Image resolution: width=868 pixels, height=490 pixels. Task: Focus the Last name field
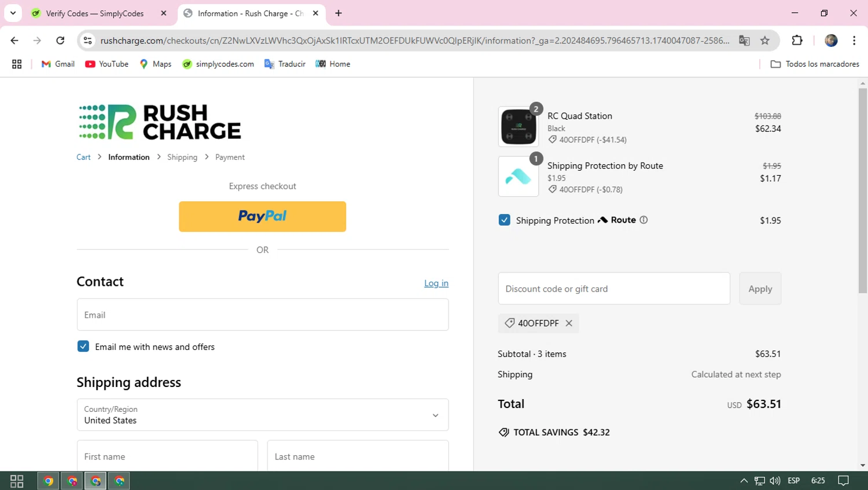[x=358, y=456]
